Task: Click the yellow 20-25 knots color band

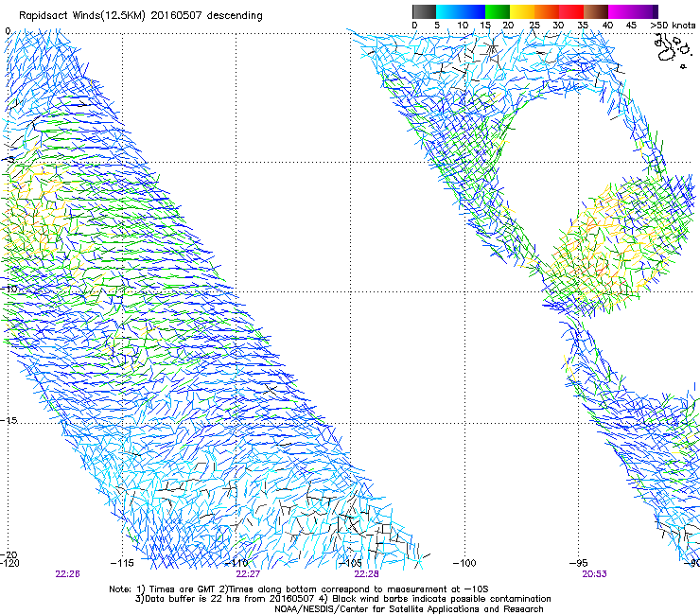Action: [522, 11]
